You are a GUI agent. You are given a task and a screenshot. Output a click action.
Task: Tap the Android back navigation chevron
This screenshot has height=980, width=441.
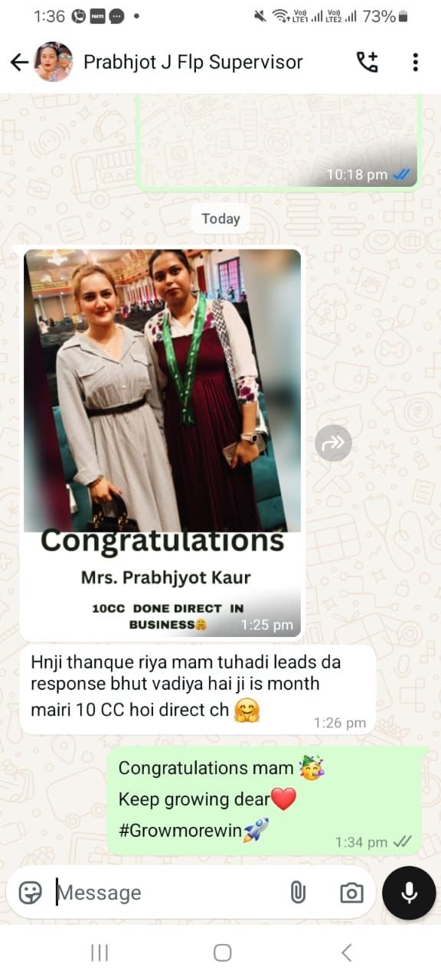[346, 952]
